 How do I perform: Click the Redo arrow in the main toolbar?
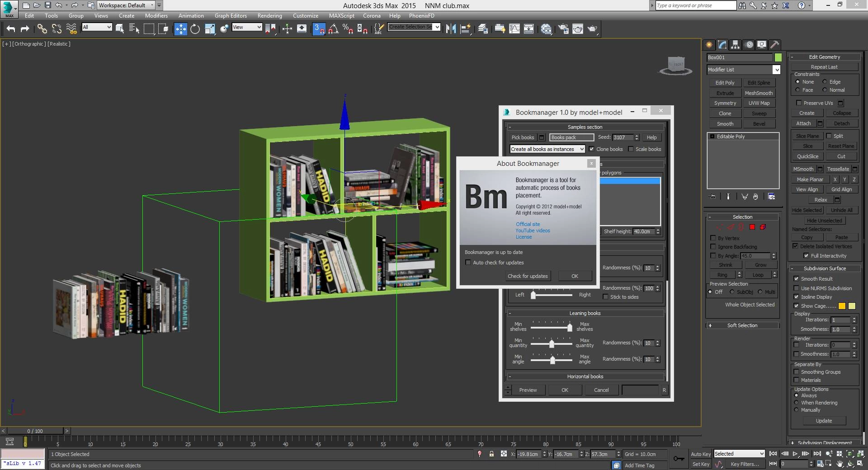click(25, 29)
